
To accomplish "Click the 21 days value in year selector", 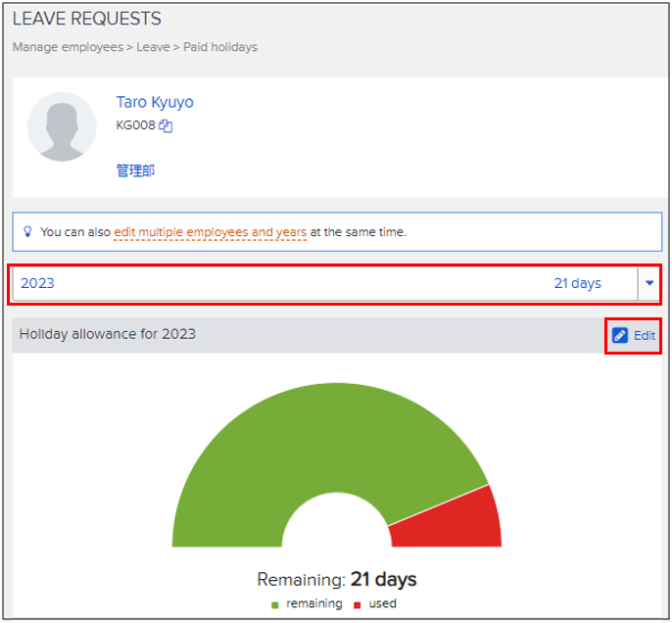I will (x=577, y=283).
